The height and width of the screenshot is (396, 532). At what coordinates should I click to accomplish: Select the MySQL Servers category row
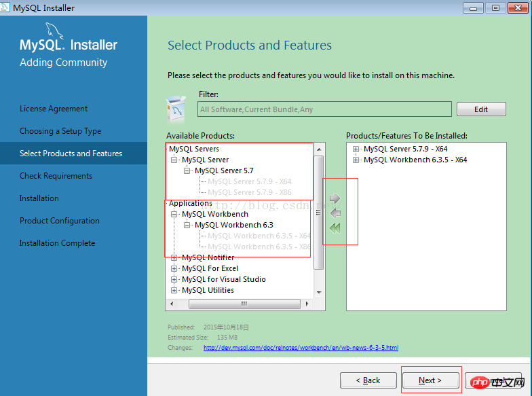194,149
